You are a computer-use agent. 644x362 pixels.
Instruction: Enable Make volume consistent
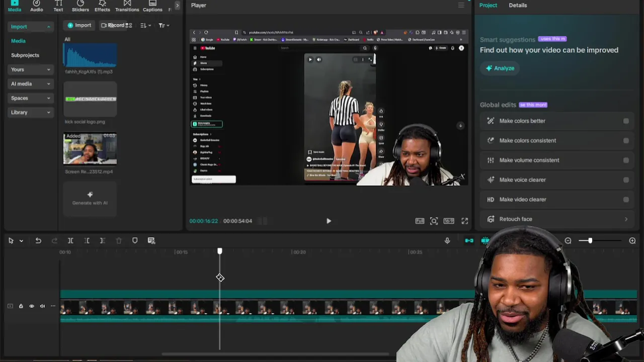626,160
